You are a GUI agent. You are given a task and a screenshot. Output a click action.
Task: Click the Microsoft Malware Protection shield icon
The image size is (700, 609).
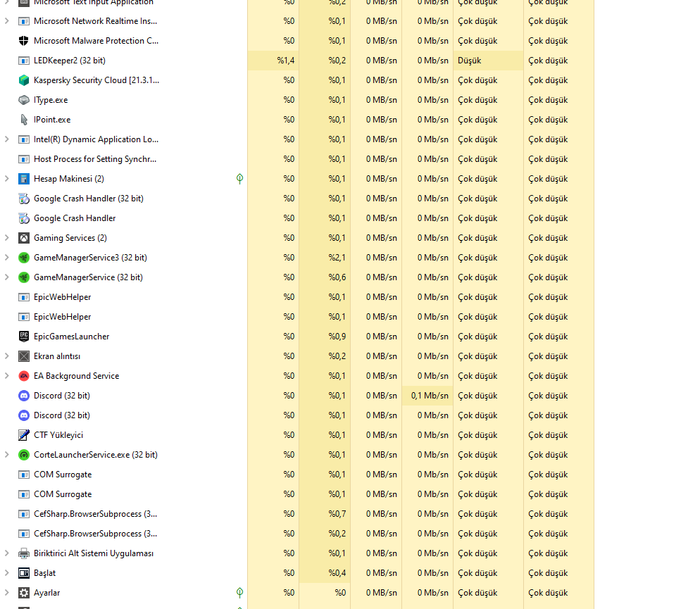[x=24, y=41]
